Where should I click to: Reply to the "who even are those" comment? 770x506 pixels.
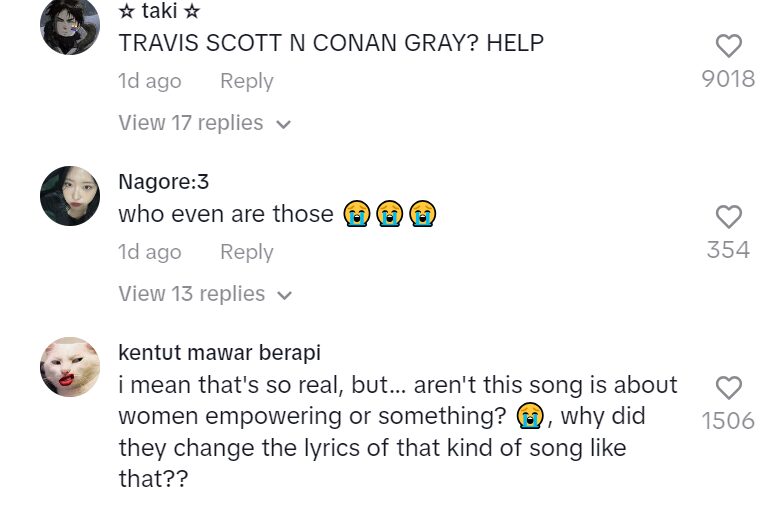coord(246,252)
